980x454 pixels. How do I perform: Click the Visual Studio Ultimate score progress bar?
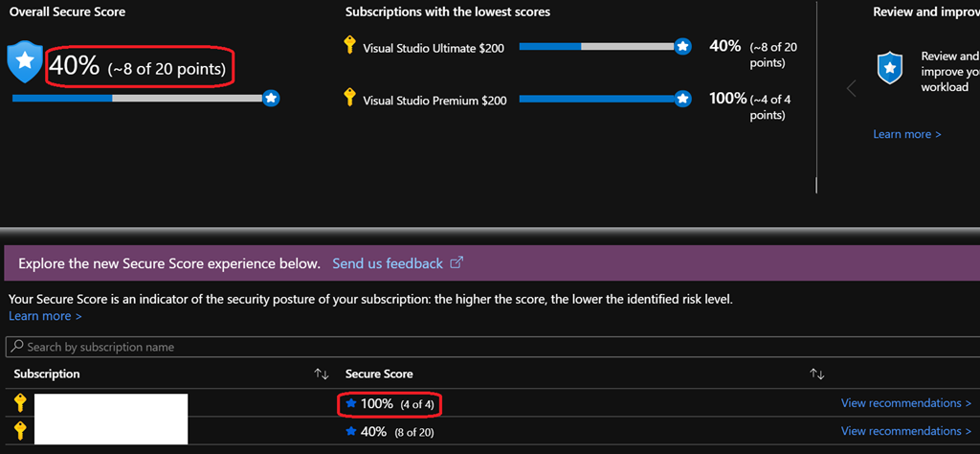[x=597, y=46]
